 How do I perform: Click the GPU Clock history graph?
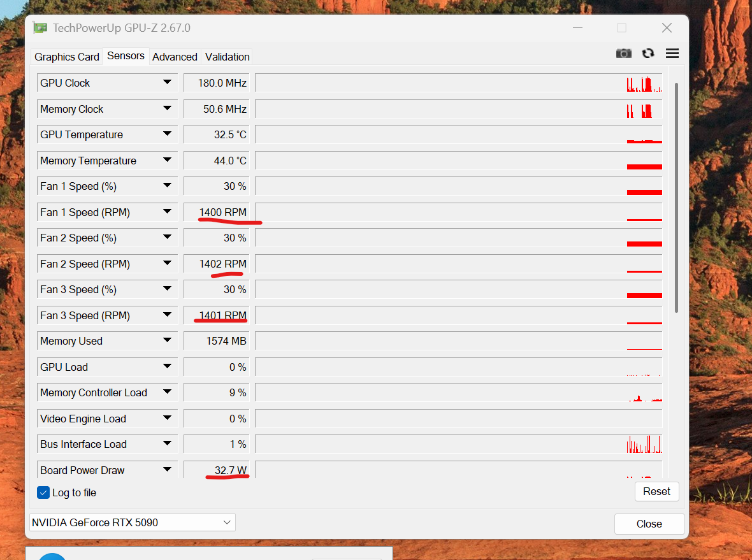pyautogui.click(x=458, y=82)
